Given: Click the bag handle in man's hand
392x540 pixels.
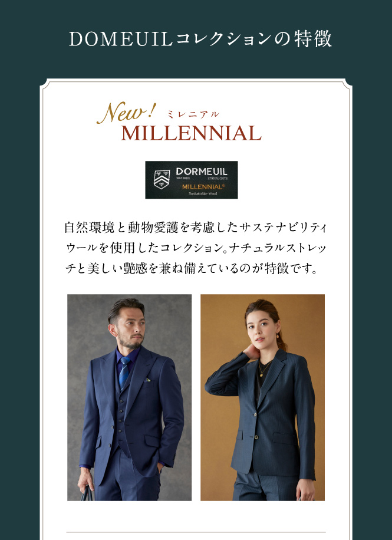Looking at the screenshot, I should [86, 493].
